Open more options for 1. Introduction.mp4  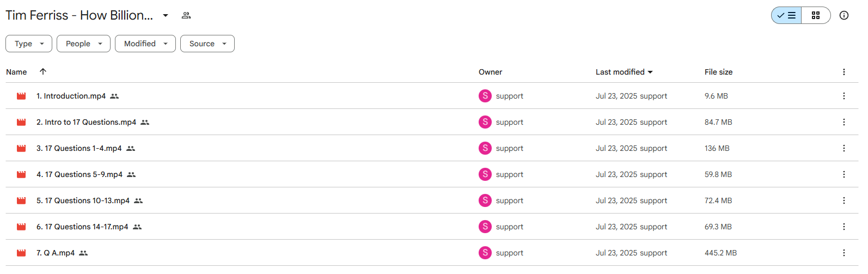(844, 96)
